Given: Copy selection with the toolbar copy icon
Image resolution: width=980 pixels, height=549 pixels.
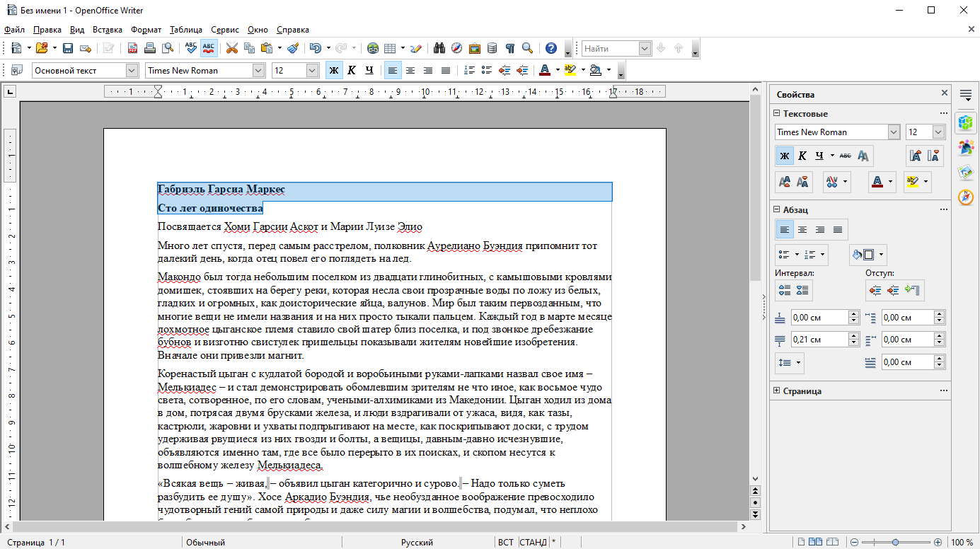Looking at the screenshot, I should point(249,48).
